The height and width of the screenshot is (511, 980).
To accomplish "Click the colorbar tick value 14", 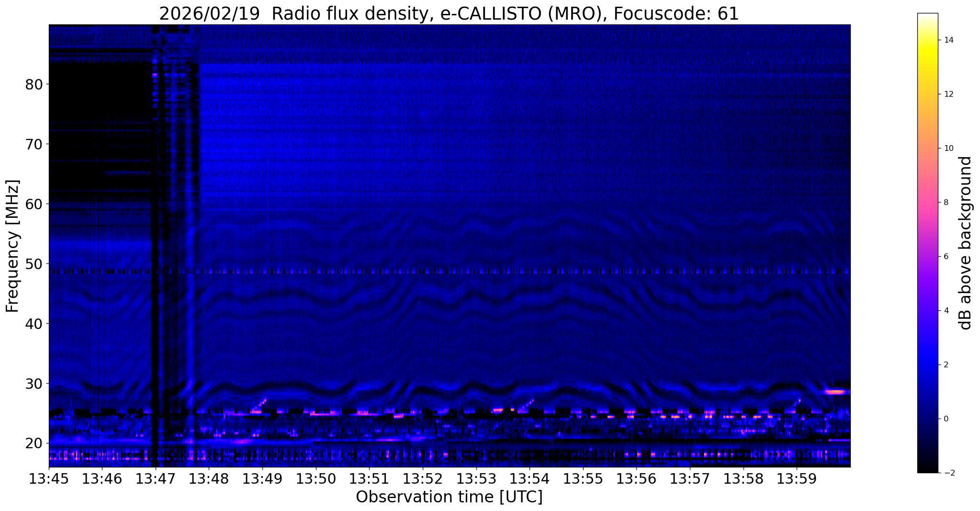I will point(948,40).
